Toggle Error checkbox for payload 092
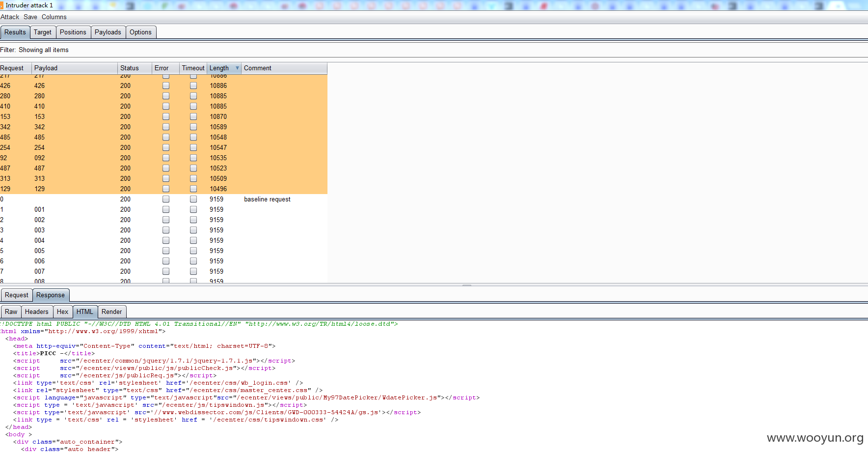Viewport: 868px width, 452px height. [x=166, y=158]
